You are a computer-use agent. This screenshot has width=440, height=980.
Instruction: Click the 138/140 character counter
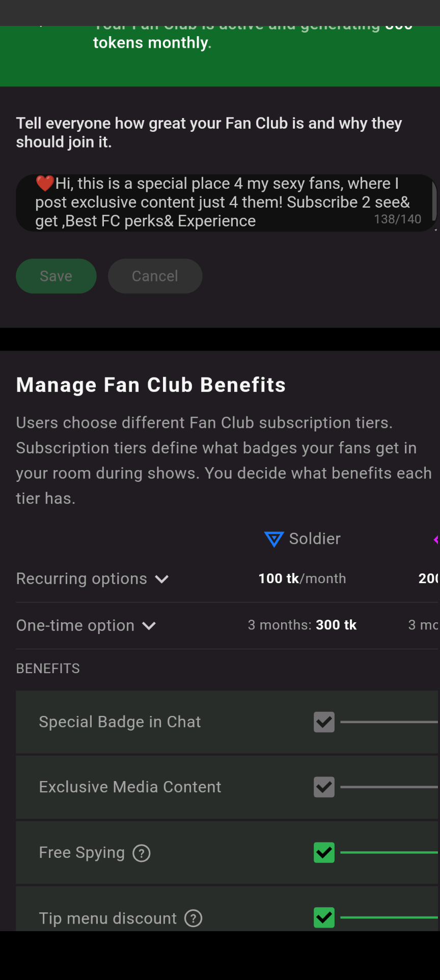pyautogui.click(x=397, y=219)
